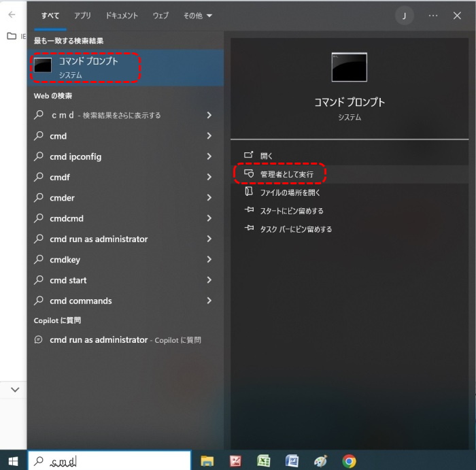The height and width of the screenshot is (470, 476).
Task: Choose スタートにピン留めする
Action: [292, 211]
